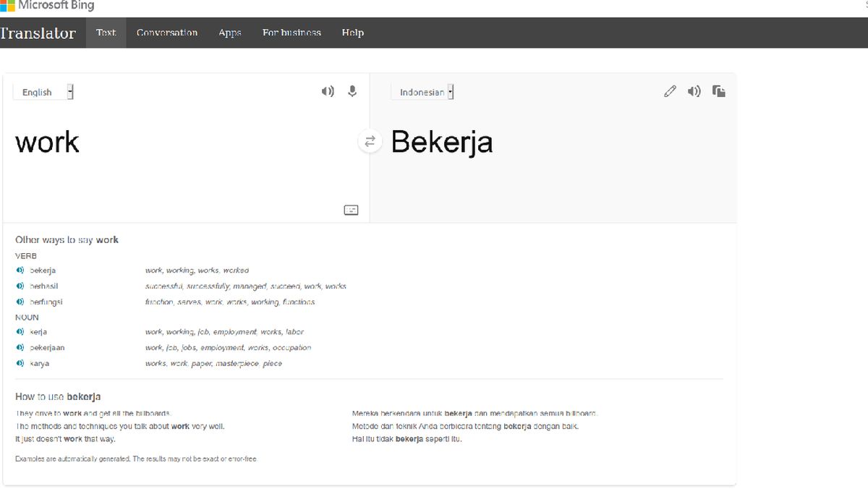Play audio of the source text
This screenshot has width=868, height=489.
(328, 91)
